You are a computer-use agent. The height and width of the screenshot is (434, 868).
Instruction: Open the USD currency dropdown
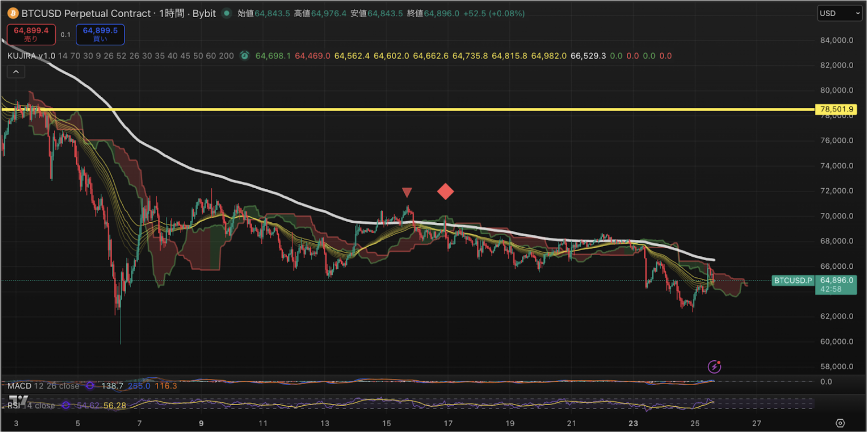point(840,13)
